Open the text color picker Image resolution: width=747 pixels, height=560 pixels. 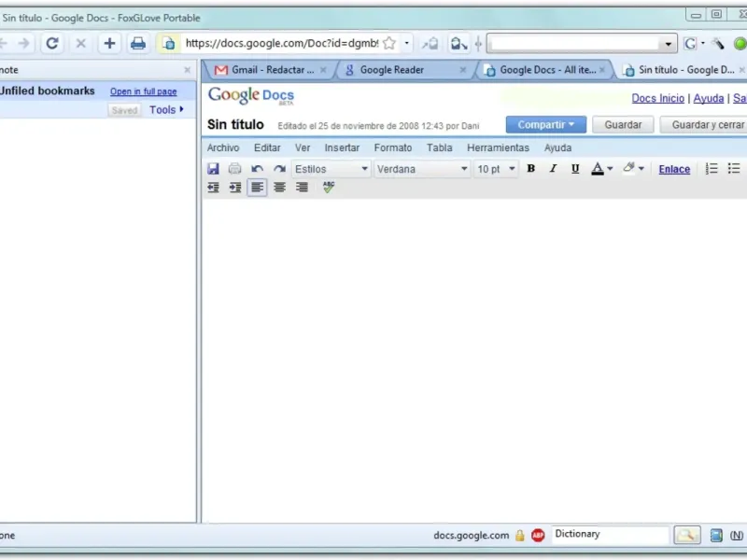pos(601,169)
